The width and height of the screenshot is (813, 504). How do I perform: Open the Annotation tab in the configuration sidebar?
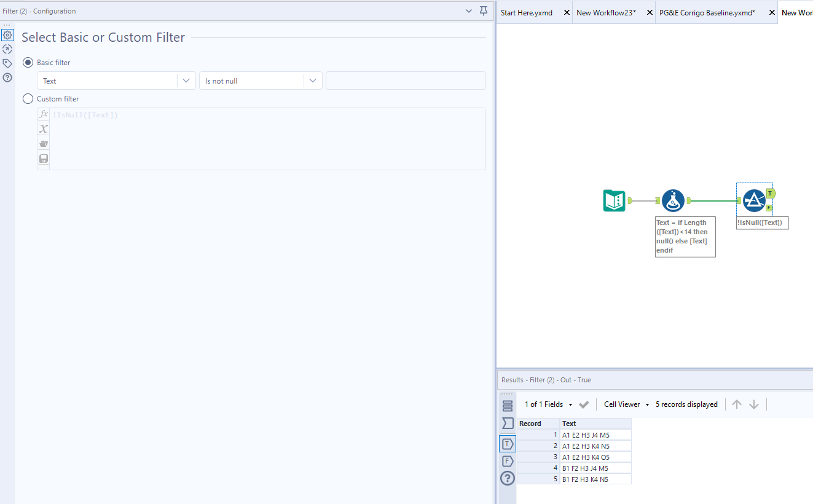7,63
